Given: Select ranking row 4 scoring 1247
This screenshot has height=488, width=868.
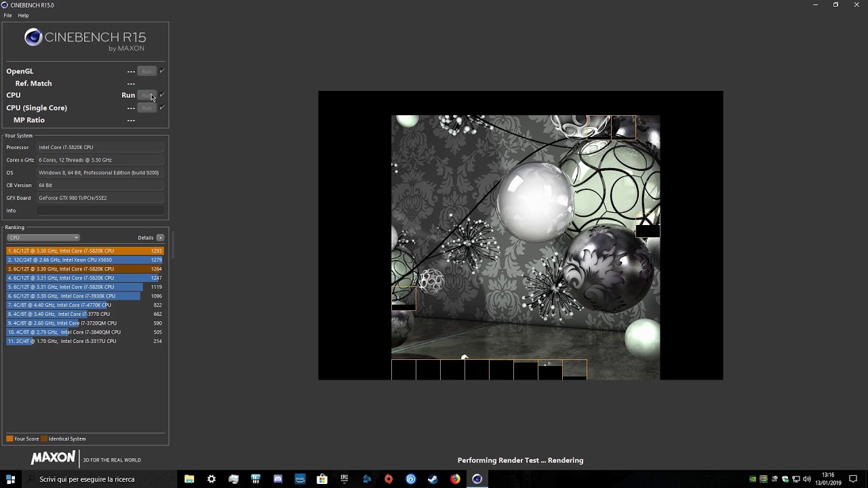Looking at the screenshot, I should click(x=85, y=278).
